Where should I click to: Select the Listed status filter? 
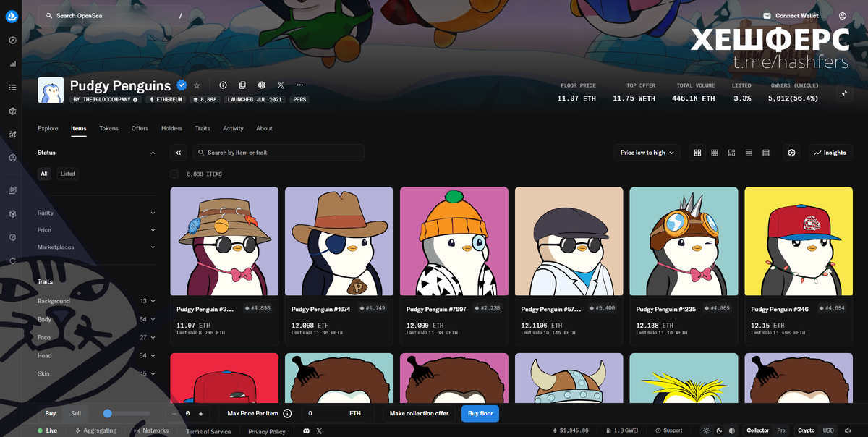[x=68, y=174]
